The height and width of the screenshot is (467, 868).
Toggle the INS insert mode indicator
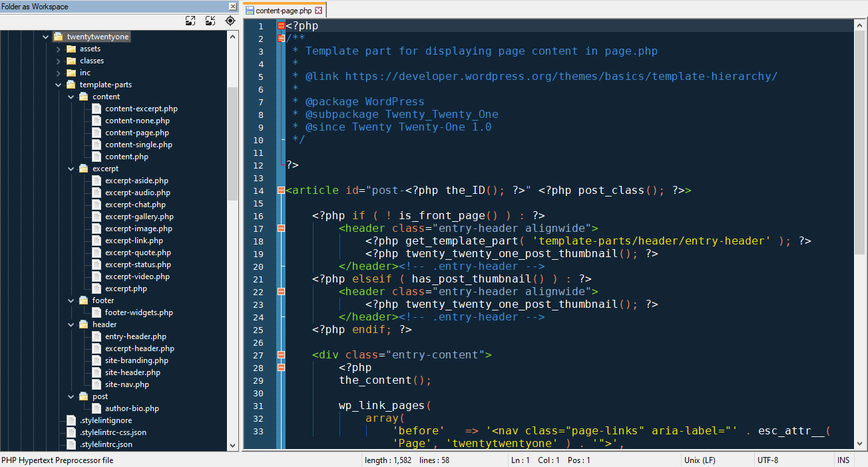843,460
